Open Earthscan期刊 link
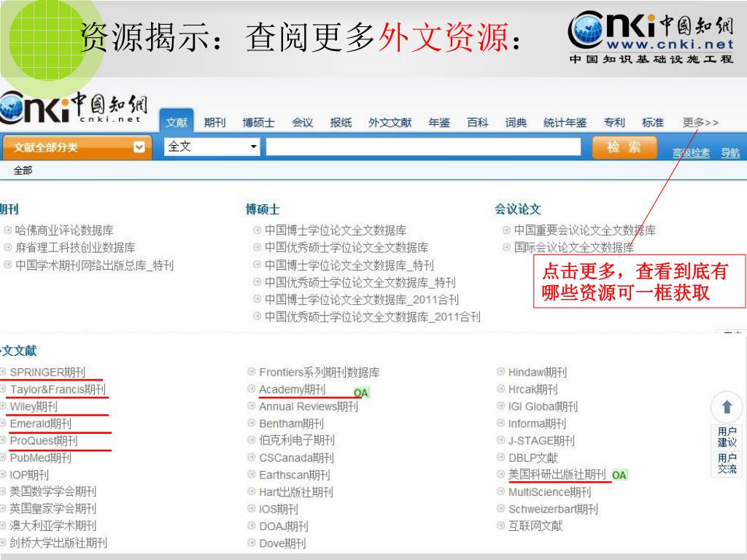The height and width of the screenshot is (560, 747). point(295,475)
